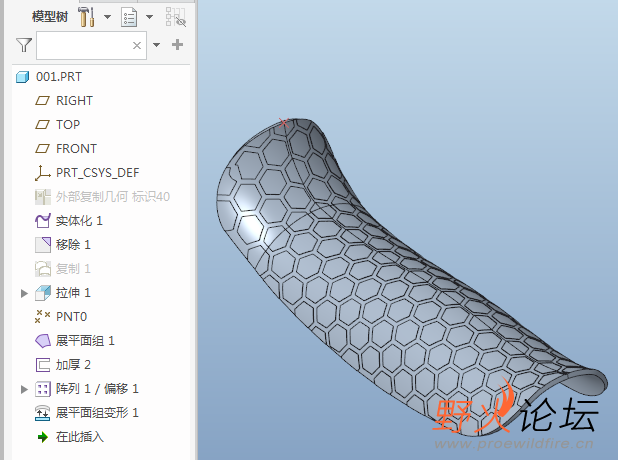This screenshot has height=460, width=618.
Task: Click the red X point on model
Action: pos(284,123)
